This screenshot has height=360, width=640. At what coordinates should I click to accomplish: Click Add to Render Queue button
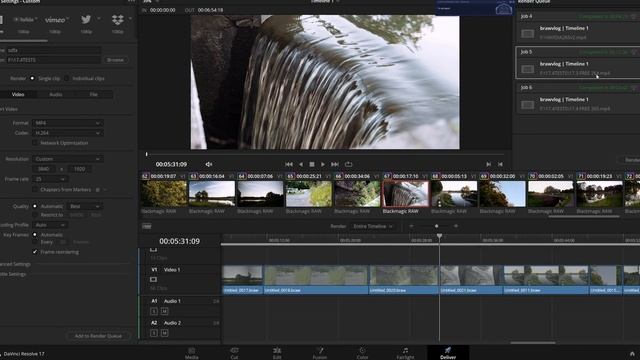(98, 336)
